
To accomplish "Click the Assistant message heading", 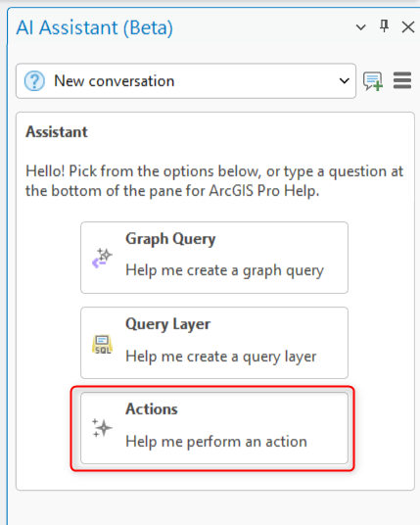I will [57, 132].
